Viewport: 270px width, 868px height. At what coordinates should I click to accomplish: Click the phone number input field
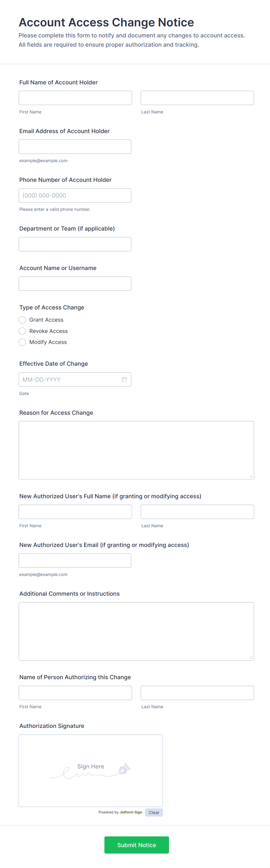click(x=75, y=195)
